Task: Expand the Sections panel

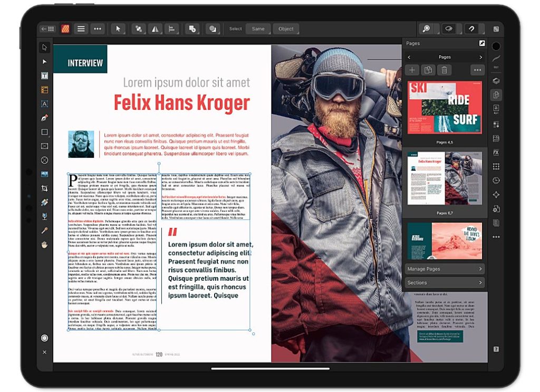Action: (x=445, y=282)
